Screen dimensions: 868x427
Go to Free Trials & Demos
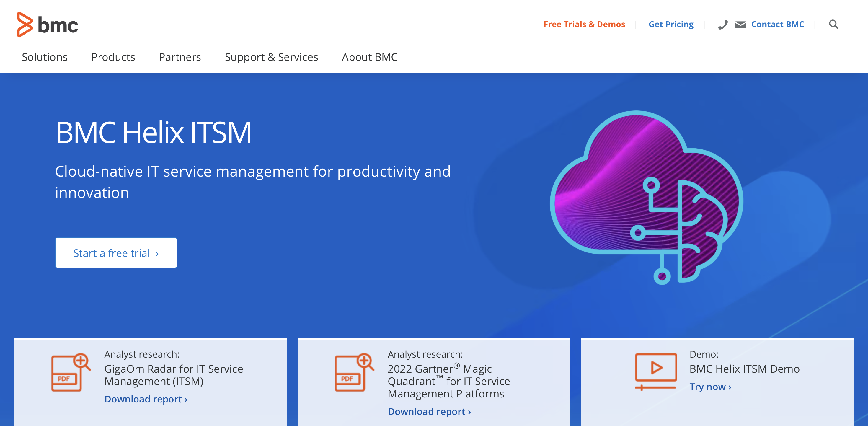point(584,24)
